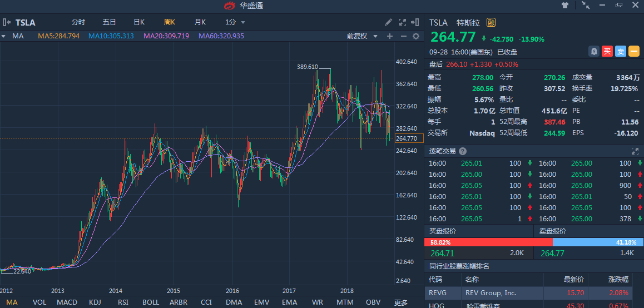Remove from watchlist with orange minus button
This screenshot has width=644, height=308.
click(x=634, y=51)
